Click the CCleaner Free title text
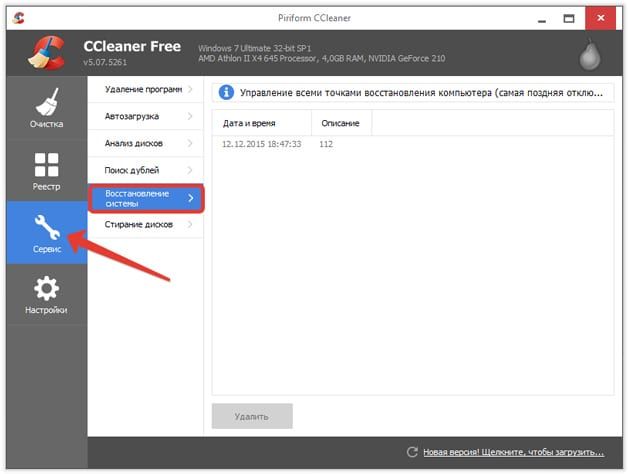This screenshot has width=628, height=474. coord(132,46)
